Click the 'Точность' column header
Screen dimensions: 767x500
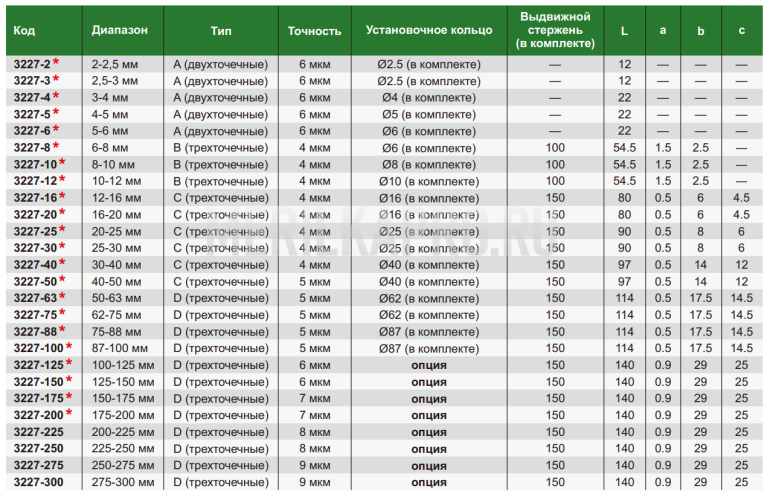314,31
